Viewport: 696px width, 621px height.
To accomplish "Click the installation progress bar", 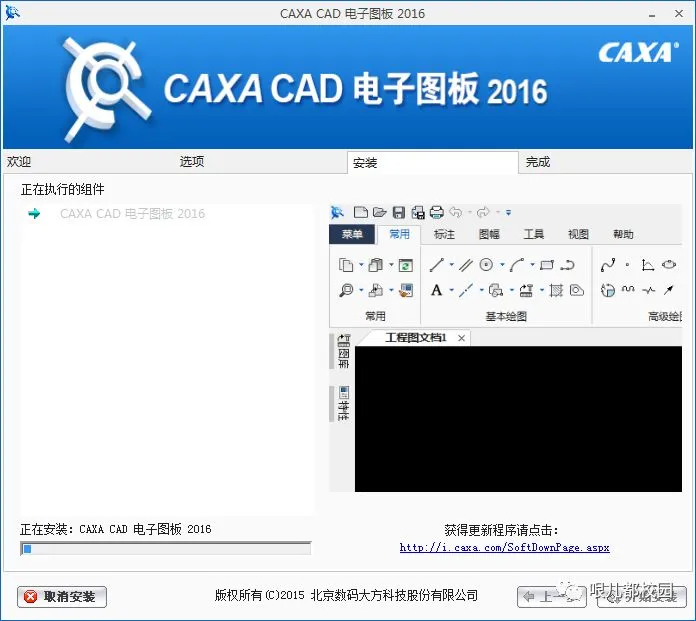I will (x=165, y=549).
